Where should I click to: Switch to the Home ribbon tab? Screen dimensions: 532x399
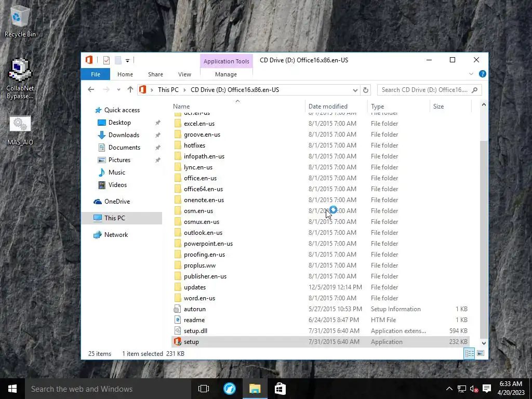point(125,74)
